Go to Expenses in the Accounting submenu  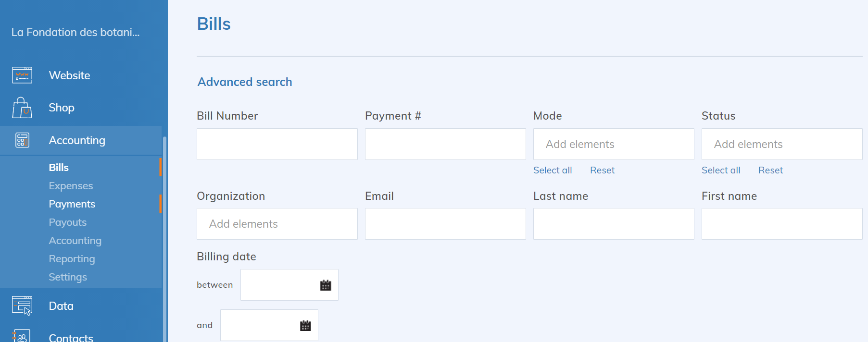(x=71, y=186)
